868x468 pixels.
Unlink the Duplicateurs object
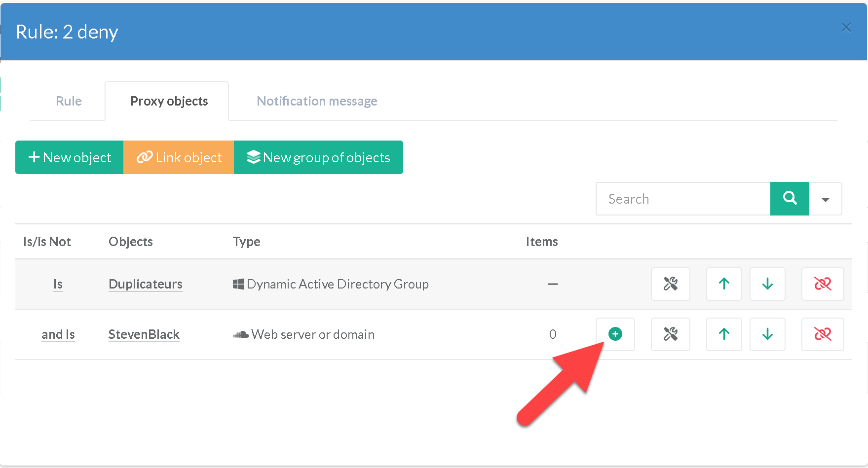click(823, 284)
